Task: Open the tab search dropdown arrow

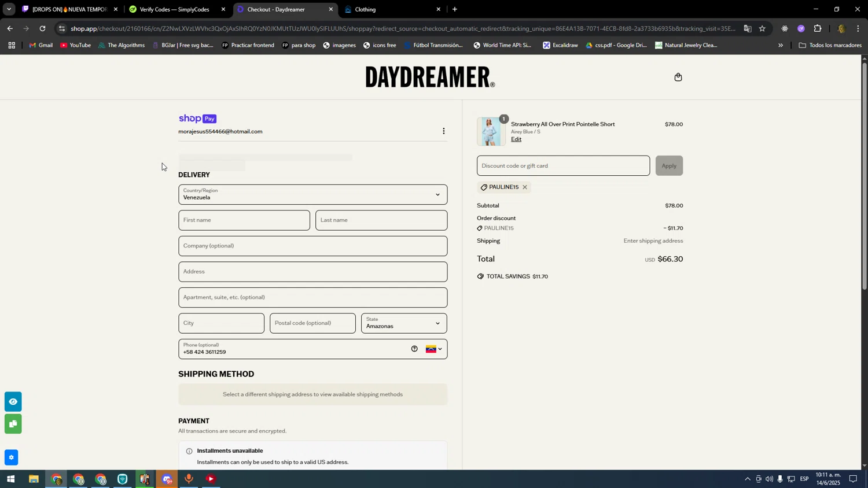Action: (9, 9)
